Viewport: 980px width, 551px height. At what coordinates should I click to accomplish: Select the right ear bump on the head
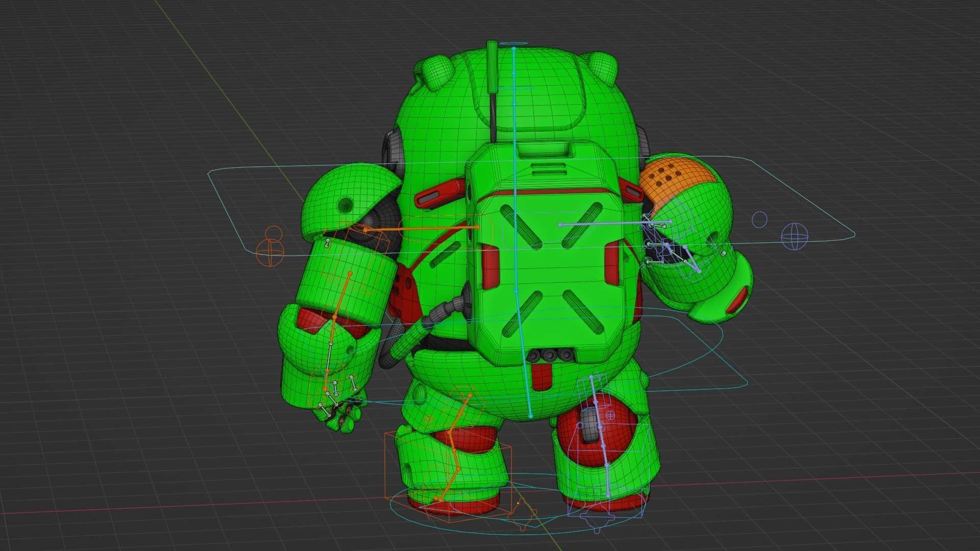pos(602,69)
